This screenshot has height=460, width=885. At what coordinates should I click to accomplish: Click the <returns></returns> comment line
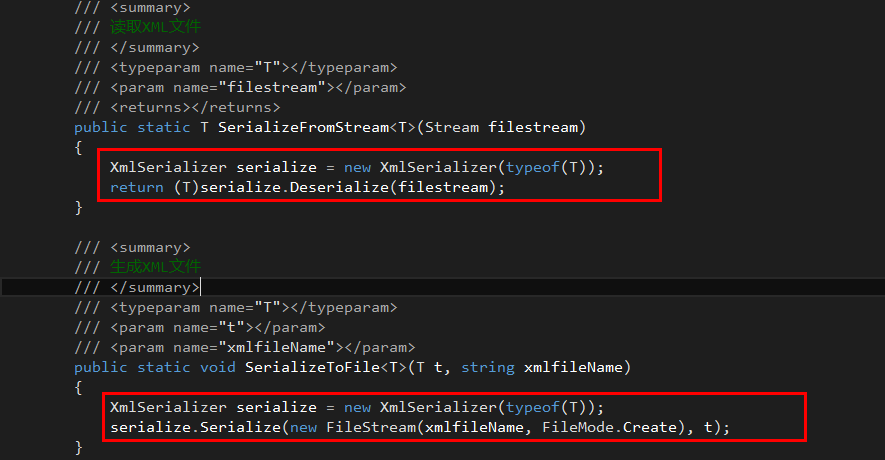(x=177, y=107)
